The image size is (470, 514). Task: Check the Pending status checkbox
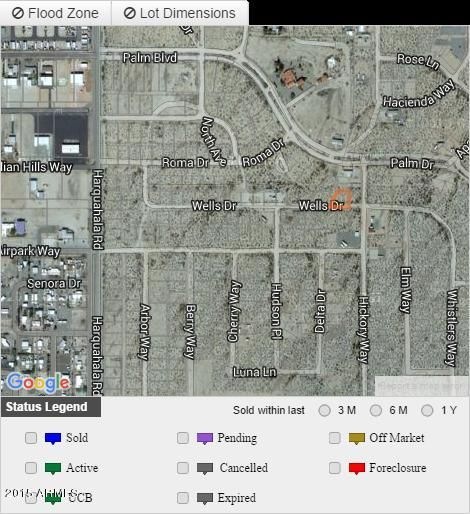(x=183, y=438)
